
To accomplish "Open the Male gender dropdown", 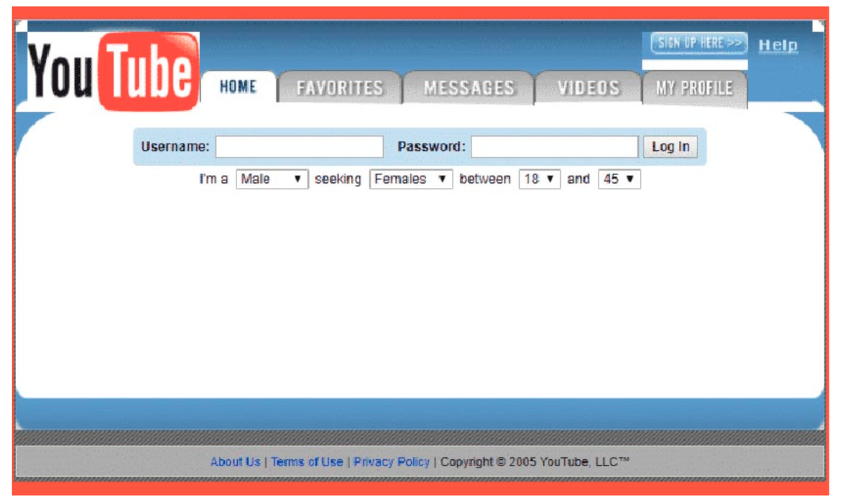I will [x=272, y=179].
